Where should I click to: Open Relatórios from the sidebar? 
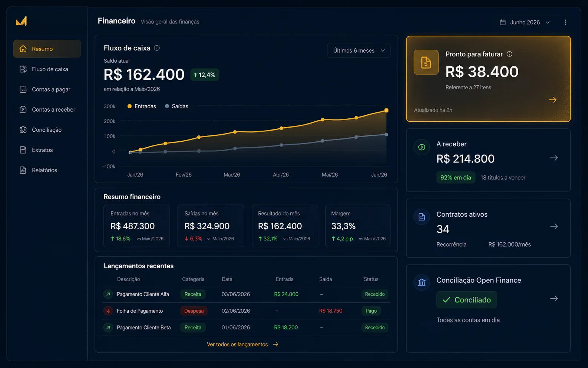point(47,170)
